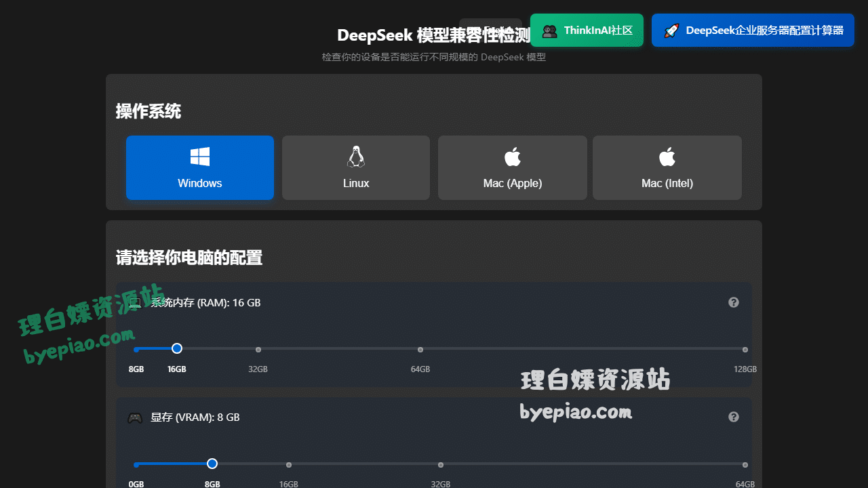
Task: Click the Windows logo icon
Action: [200, 157]
